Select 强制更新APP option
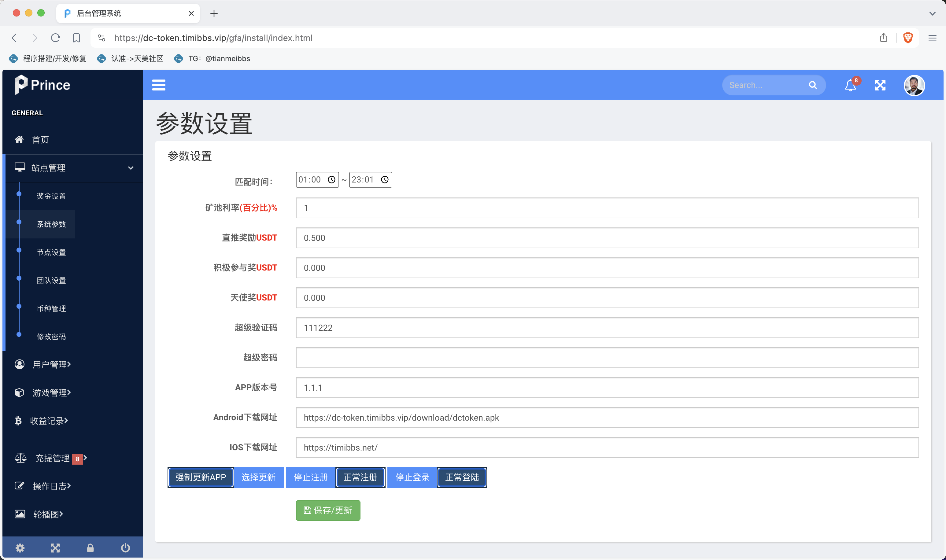 (201, 477)
